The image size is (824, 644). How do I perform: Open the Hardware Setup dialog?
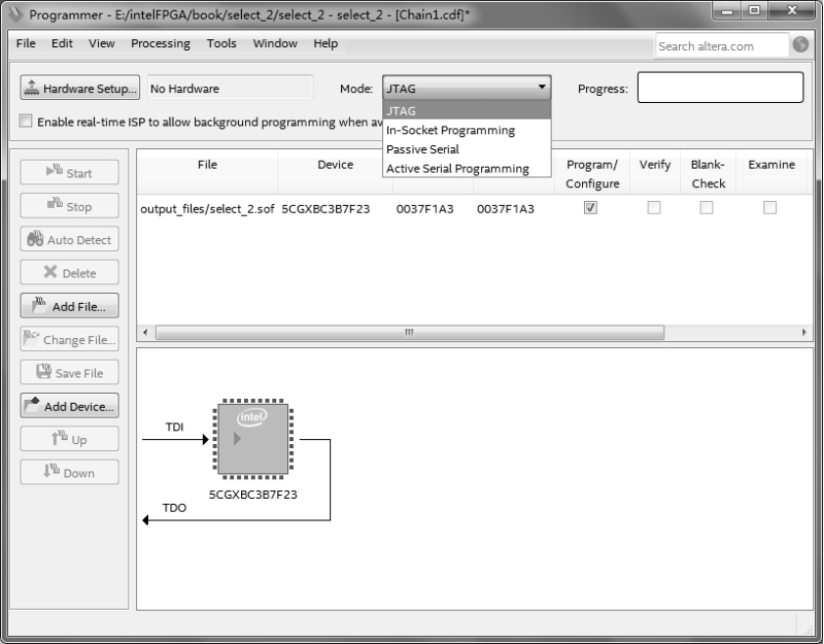click(80, 88)
